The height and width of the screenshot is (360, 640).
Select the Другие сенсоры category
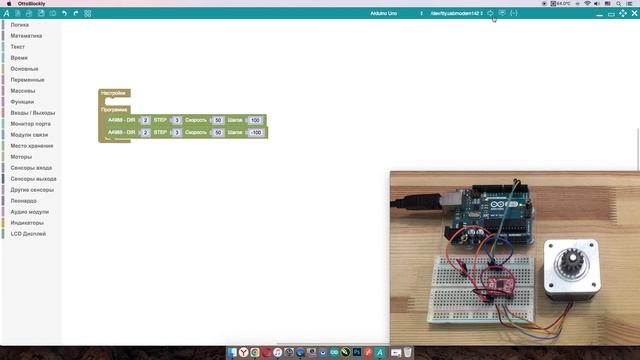coord(32,190)
